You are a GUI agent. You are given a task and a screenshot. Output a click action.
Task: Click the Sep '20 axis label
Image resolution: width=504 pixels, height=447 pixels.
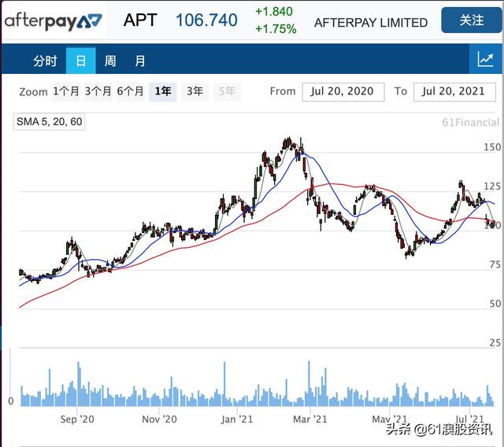point(77,419)
